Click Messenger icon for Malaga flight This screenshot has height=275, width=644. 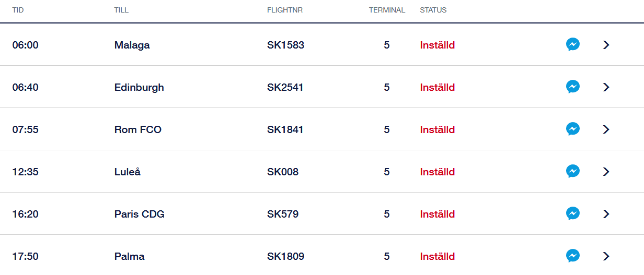(573, 45)
